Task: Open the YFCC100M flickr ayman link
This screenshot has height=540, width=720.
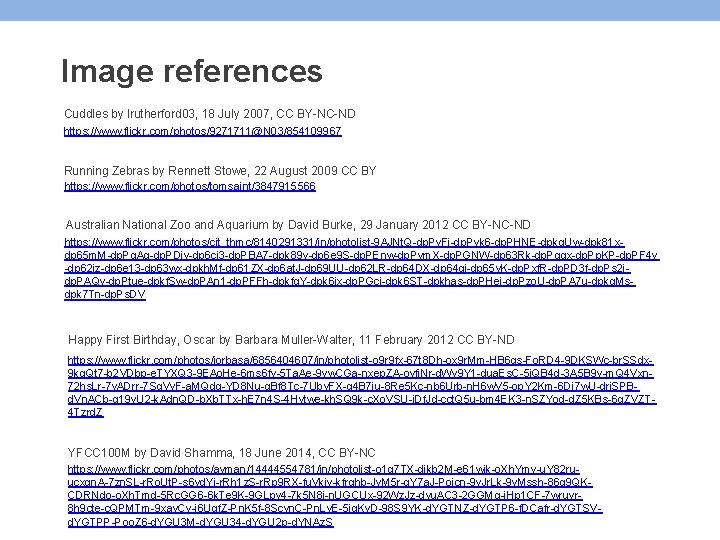Action: 335,495
